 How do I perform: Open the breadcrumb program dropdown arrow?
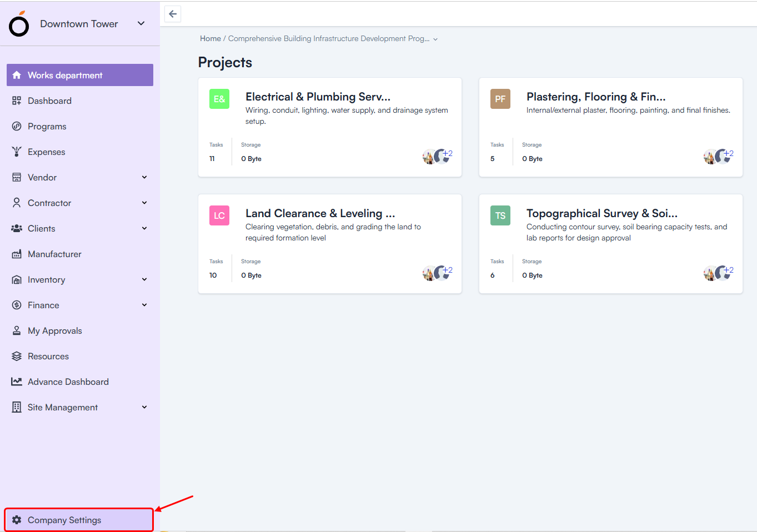pos(435,39)
